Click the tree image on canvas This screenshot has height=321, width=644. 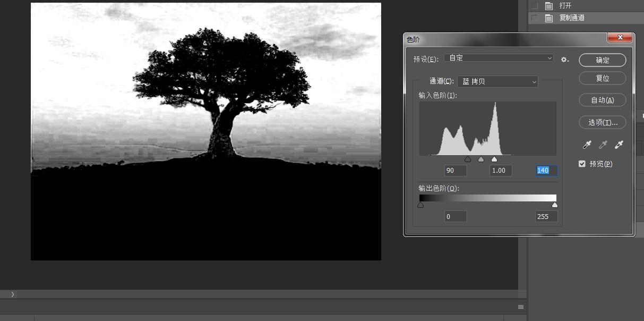click(x=206, y=131)
